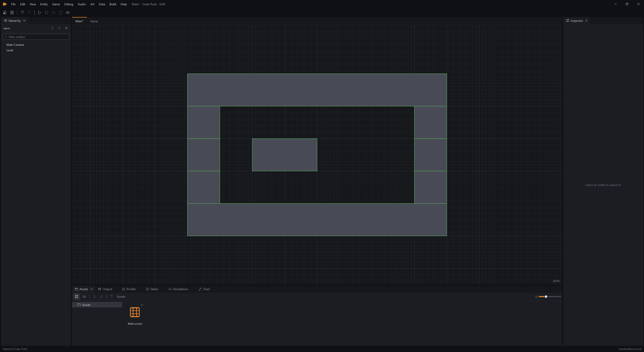Close the Assets panel tab
Image resolution: width=644 pixels, height=352 pixels.
click(91, 289)
